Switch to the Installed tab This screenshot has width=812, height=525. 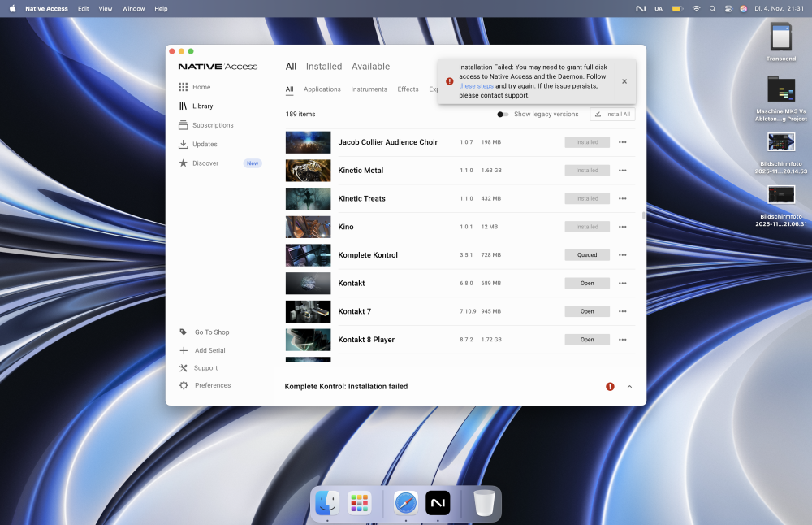(324, 67)
